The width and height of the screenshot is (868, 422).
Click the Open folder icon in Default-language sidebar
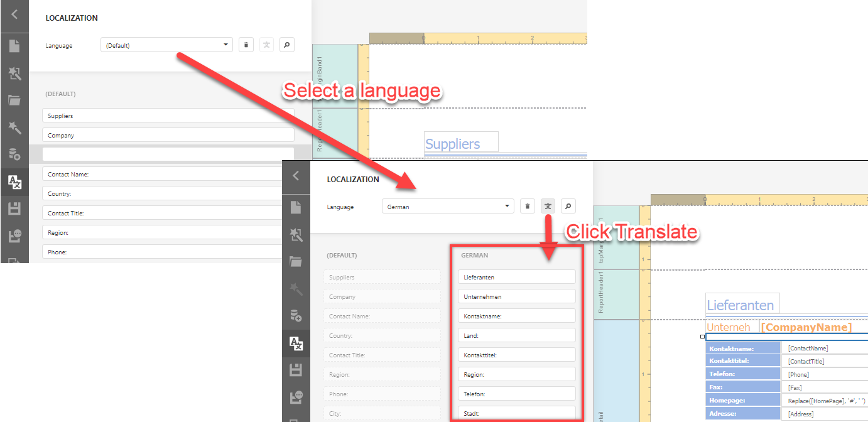click(x=14, y=100)
